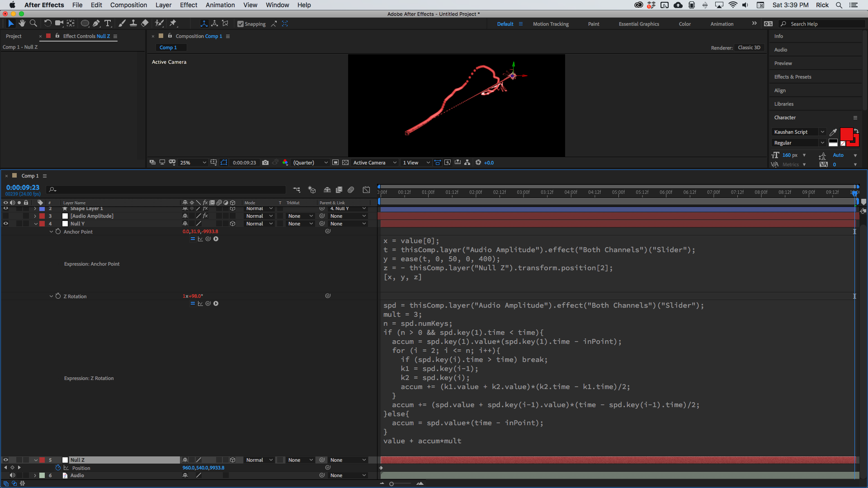Screen dimensions: 868x488
Task: Open the Active Camera view dropdown
Action: (374, 163)
